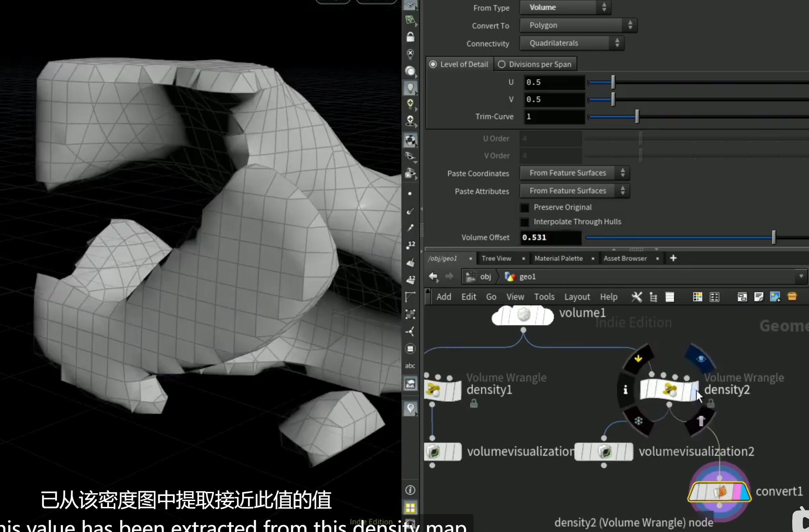Screen dimensions: 809x532
Task: Click the sticky note icon in network toolbar
Action: 759,297
